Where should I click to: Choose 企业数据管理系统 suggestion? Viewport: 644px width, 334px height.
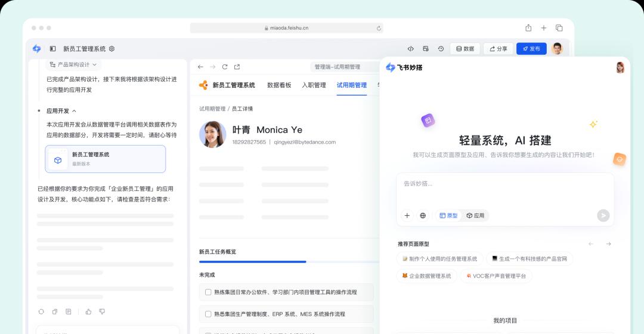[426, 276]
